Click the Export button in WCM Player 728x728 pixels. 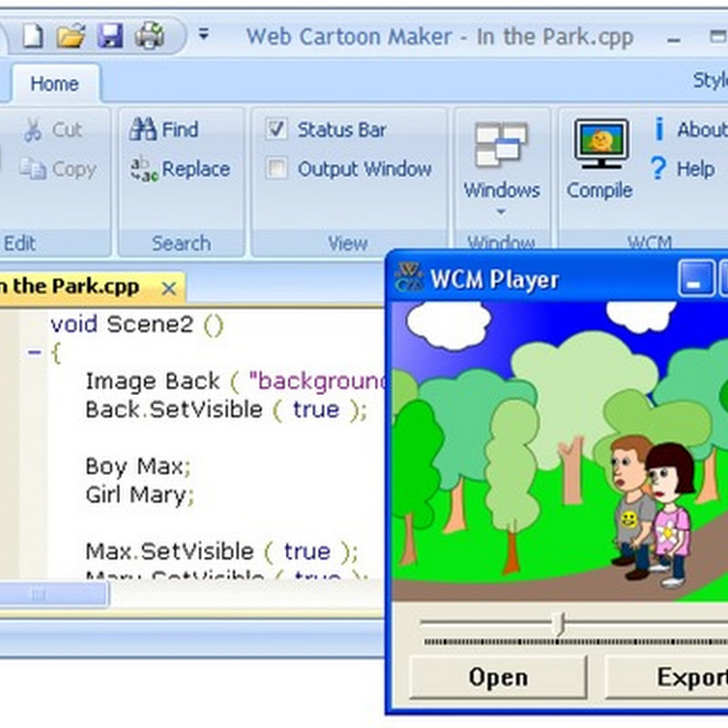pos(667,677)
